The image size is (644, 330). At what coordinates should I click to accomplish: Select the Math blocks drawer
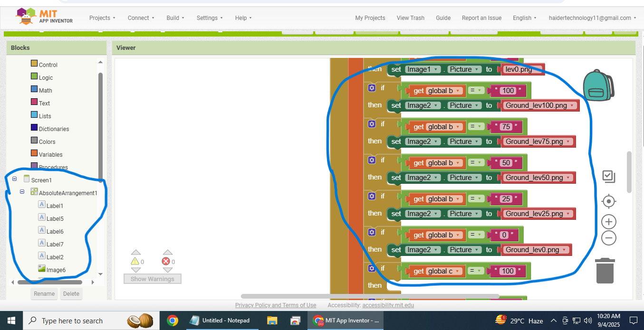click(x=41, y=90)
